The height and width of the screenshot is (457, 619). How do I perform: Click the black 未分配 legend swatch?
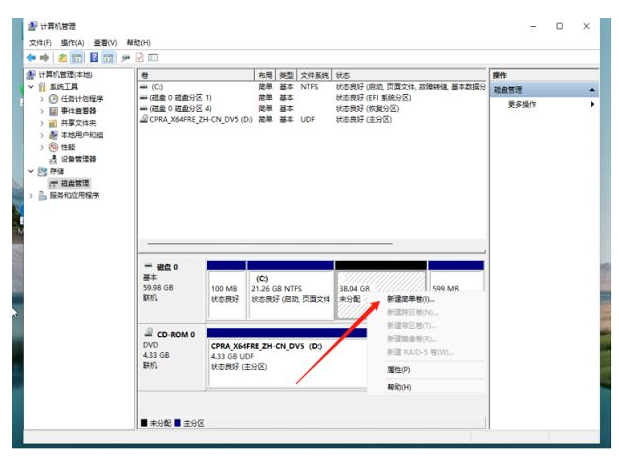coord(144,423)
